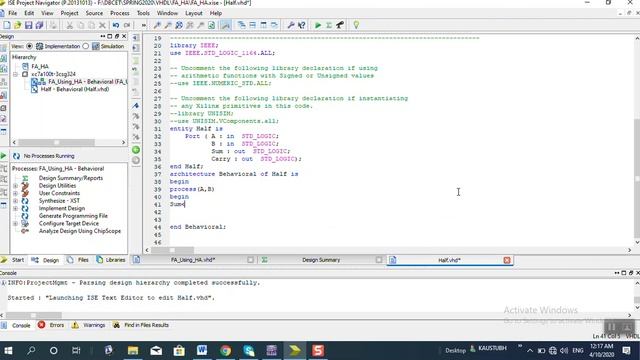
Task: Open the File menu
Action: click(x=13, y=13)
